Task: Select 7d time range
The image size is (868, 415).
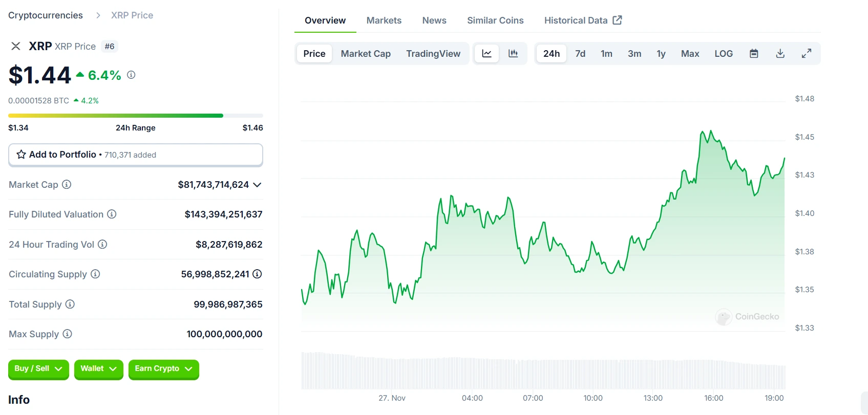Action: tap(580, 53)
